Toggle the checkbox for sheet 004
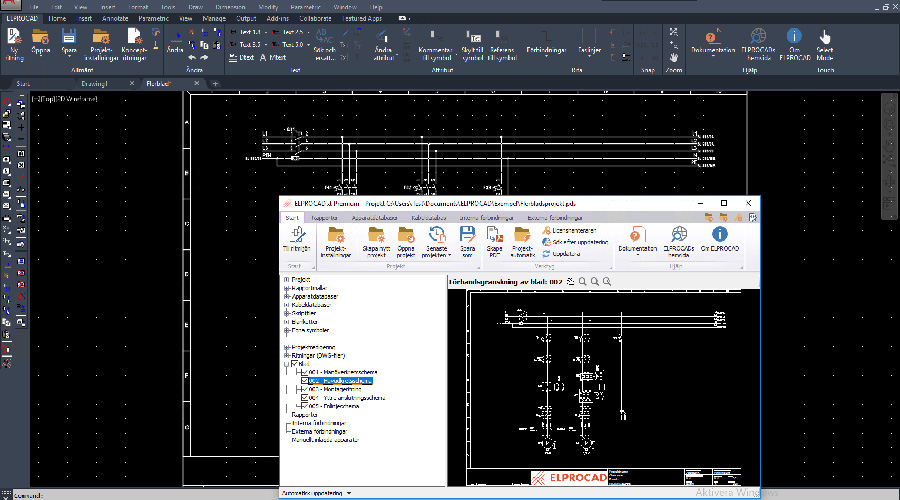 coord(305,398)
